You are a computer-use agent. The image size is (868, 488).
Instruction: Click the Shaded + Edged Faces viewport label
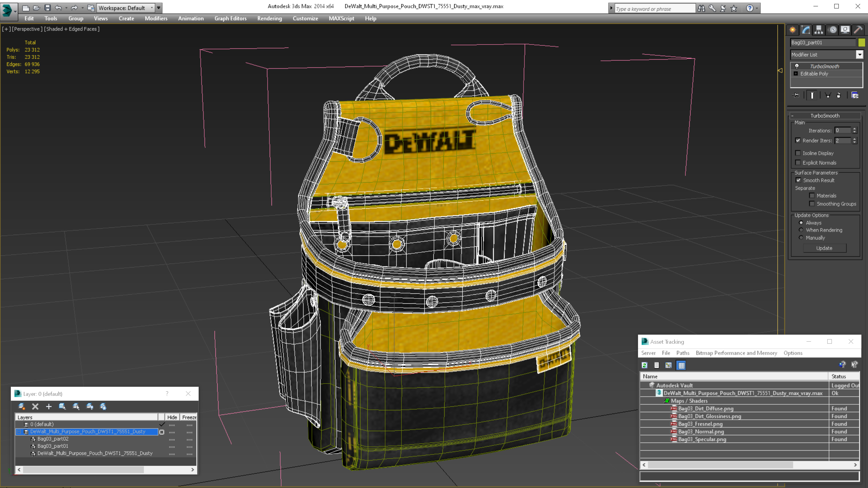(72, 29)
